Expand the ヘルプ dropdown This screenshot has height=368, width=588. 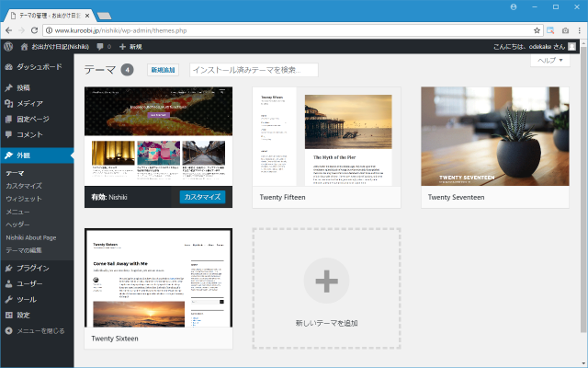(x=550, y=60)
